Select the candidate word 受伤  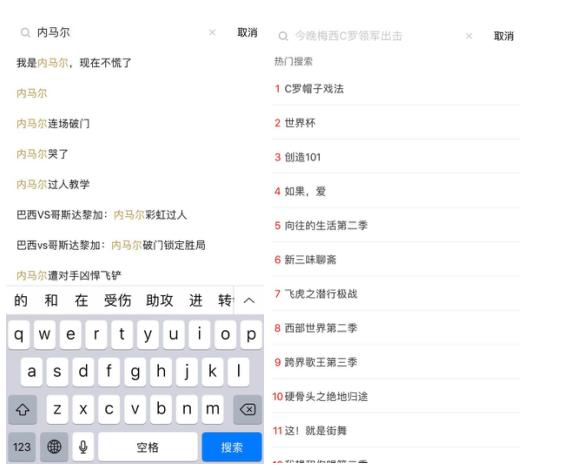118,300
